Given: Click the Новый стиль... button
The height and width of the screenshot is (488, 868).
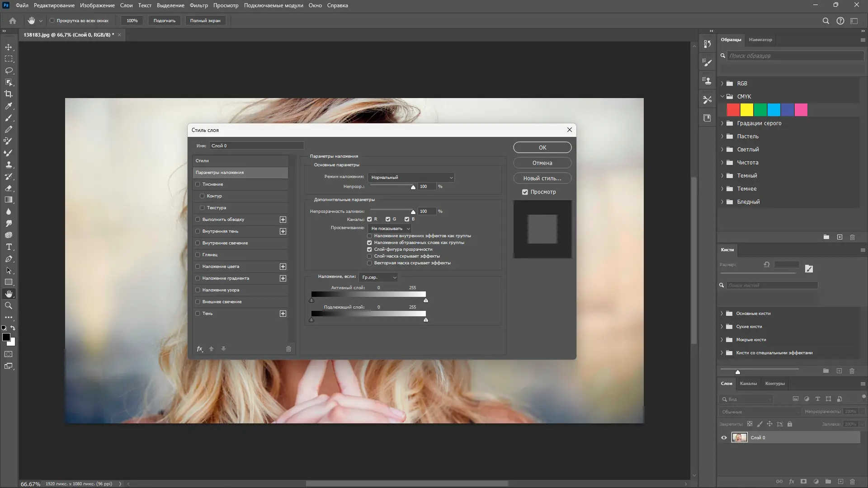Looking at the screenshot, I should point(542,178).
